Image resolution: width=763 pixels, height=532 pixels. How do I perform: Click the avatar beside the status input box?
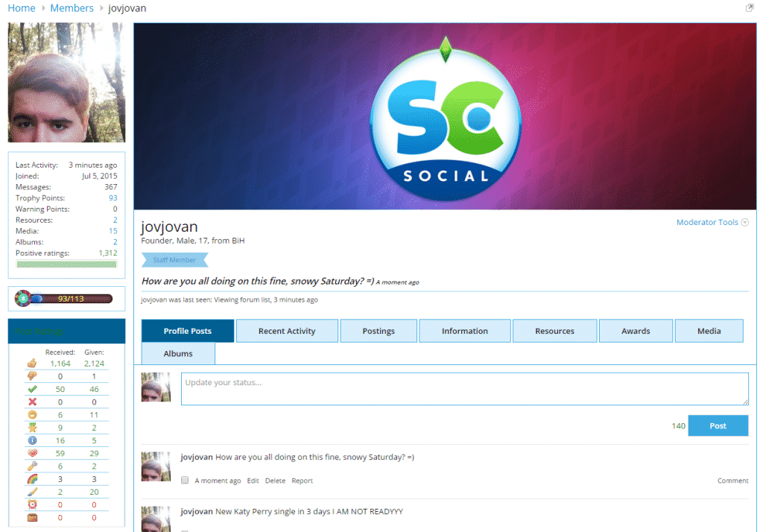click(x=156, y=387)
